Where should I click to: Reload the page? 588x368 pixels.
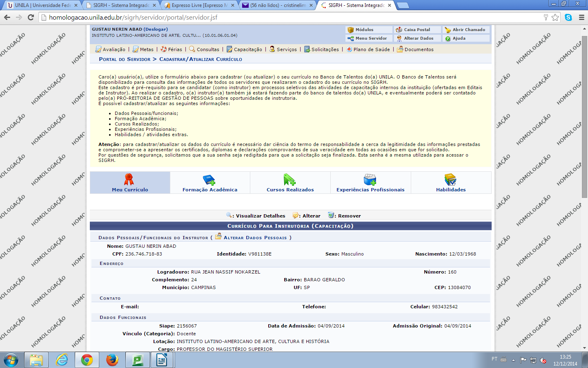pyautogui.click(x=31, y=17)
